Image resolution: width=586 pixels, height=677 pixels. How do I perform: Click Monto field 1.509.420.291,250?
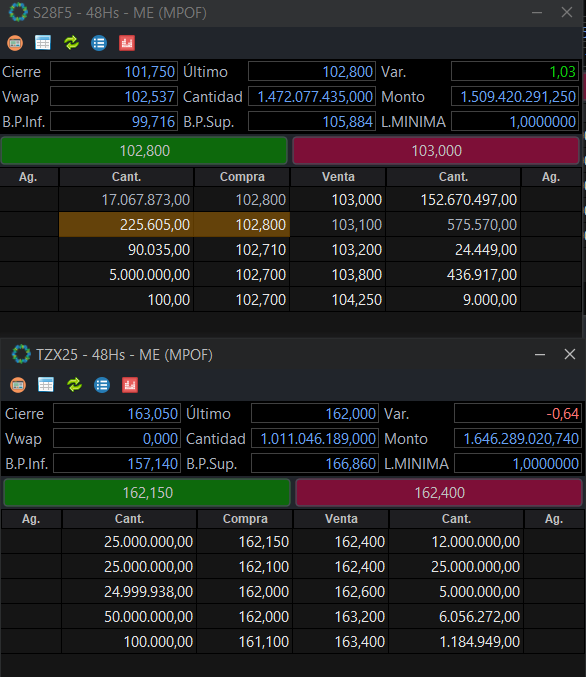(515, 97)
